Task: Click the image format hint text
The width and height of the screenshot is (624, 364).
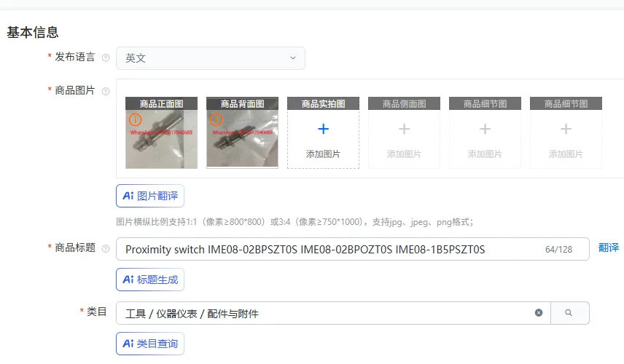Action: (295, 222)
